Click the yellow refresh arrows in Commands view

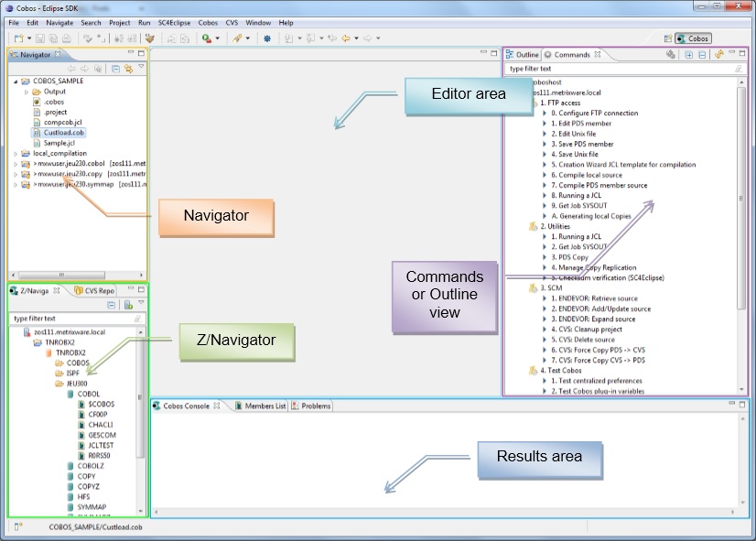[718, 55]
